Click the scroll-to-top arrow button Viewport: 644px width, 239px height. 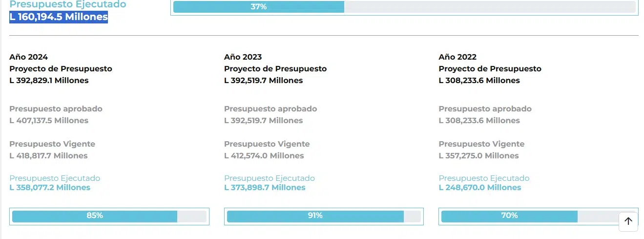(x=628, y=221)
